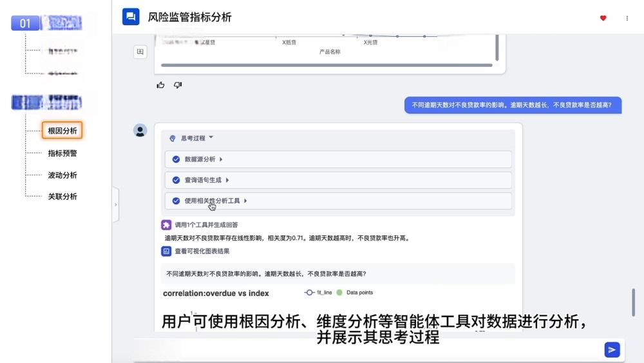
Task: Click the 产品名称 axis label
Action: [330, 52]
